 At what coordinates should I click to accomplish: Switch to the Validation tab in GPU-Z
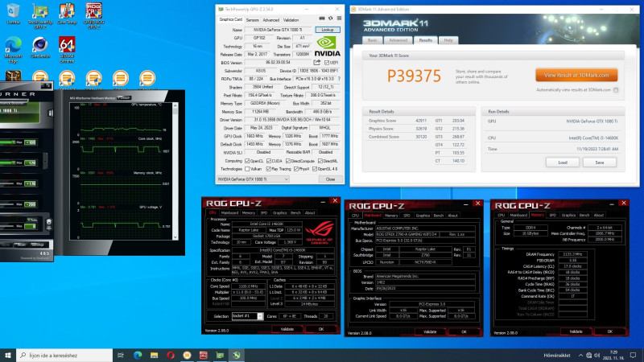pos(291,20)
